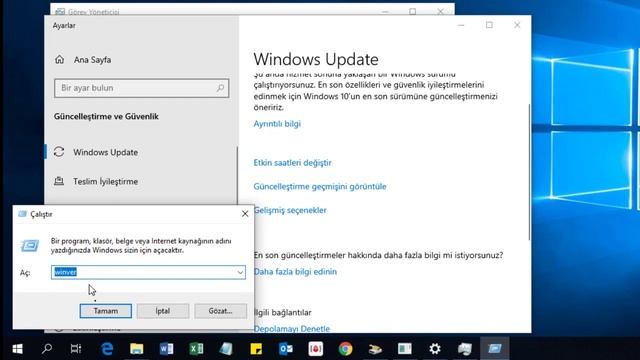The image size is (640, 360).
Task: Expand the Aç combo box dropdown arrow
Action: coord(240,272)
